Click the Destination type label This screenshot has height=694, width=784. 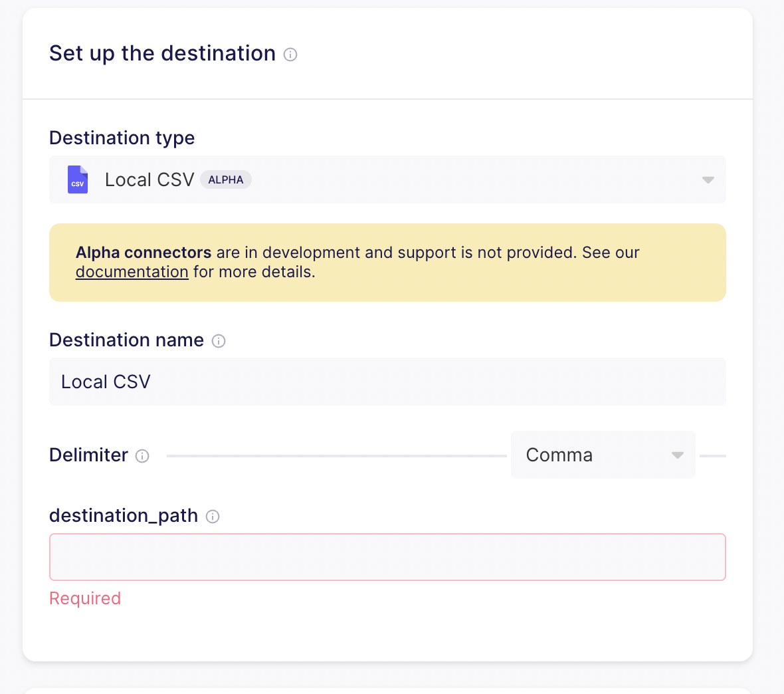pos(122,138)
